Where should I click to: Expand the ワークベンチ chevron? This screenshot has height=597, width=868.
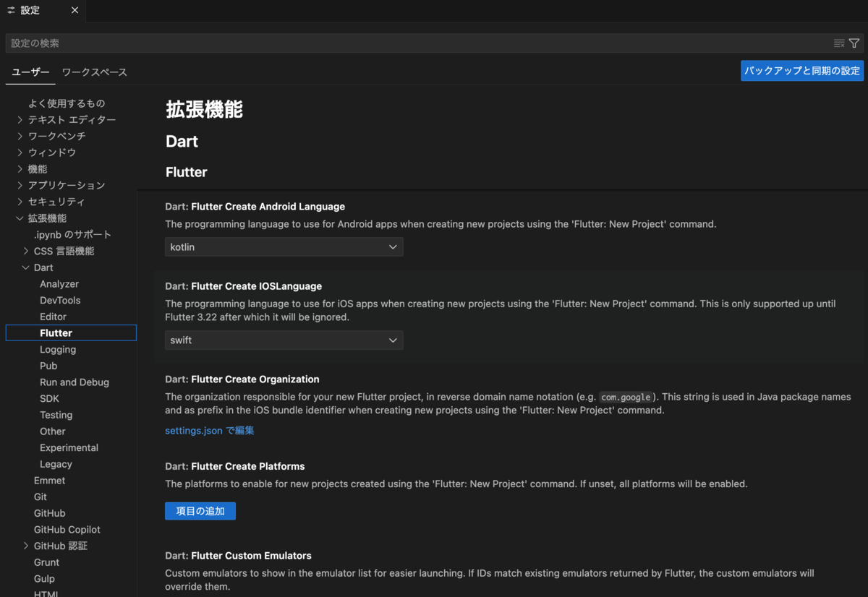(20, 136)
